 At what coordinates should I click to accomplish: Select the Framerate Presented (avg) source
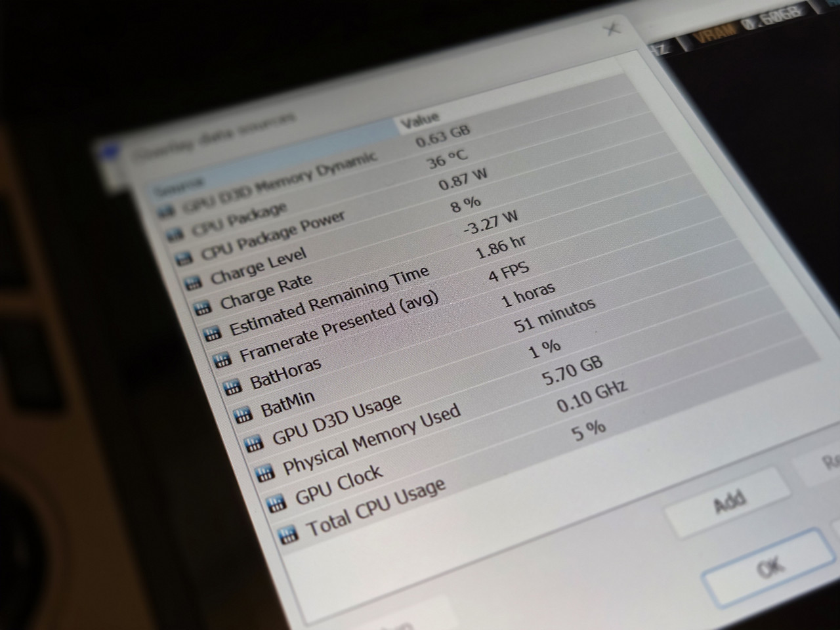pos(339,325)
